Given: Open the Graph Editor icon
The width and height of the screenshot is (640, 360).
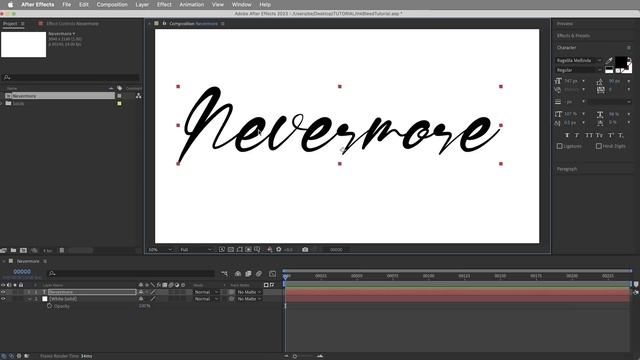Looking at the screenshot, I should 273,273.
